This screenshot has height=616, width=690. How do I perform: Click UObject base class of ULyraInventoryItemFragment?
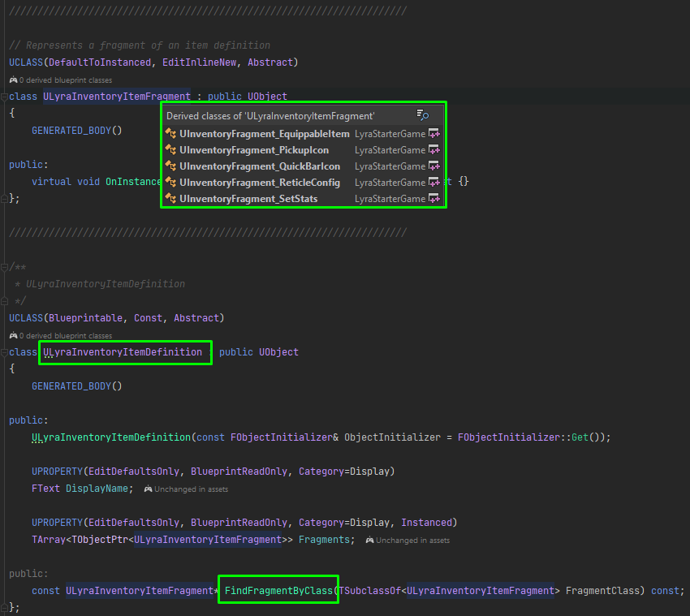(267, 97)
